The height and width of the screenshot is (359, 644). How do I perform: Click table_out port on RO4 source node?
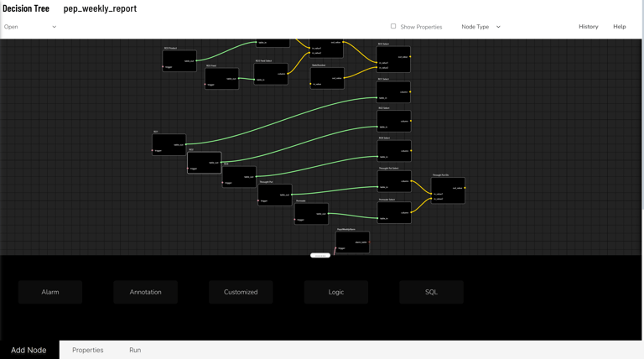[256, 177]
